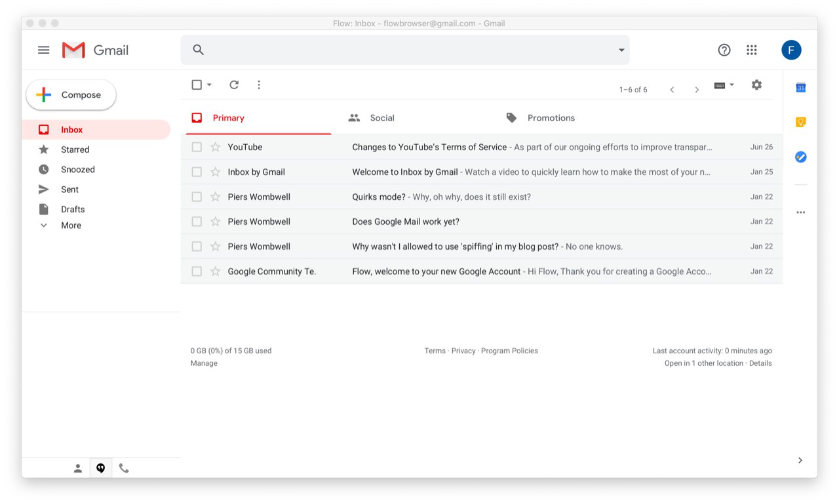The width and height of the screenshot is (839, 504).
Task: Open the Support help icon
Action: pos(724,50)
